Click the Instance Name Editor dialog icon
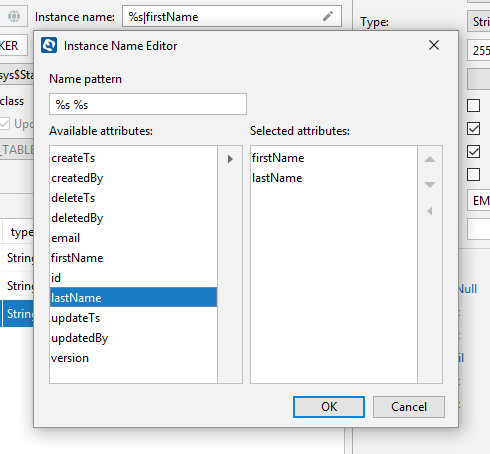Viewport: 490px width, 454px height. (x=49, y=45)
